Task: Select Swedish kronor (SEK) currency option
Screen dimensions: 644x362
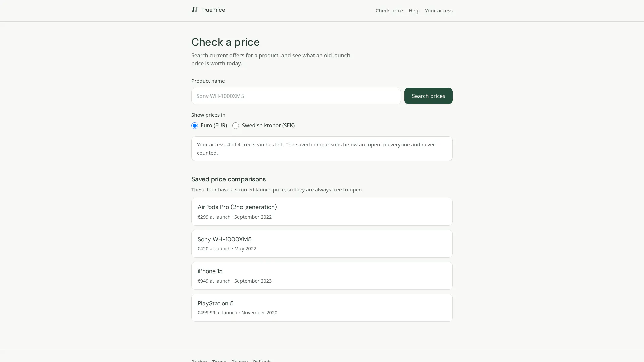Action: (x=236, y=126)
